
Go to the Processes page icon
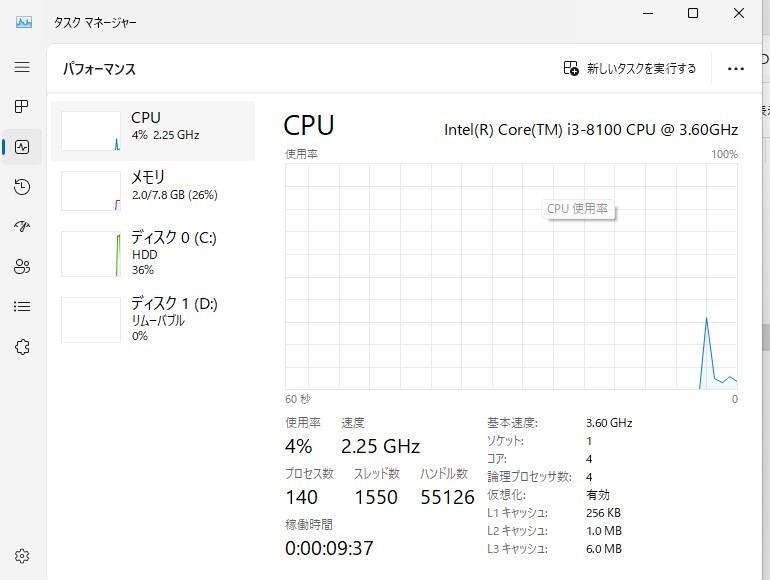pos(22,106)
